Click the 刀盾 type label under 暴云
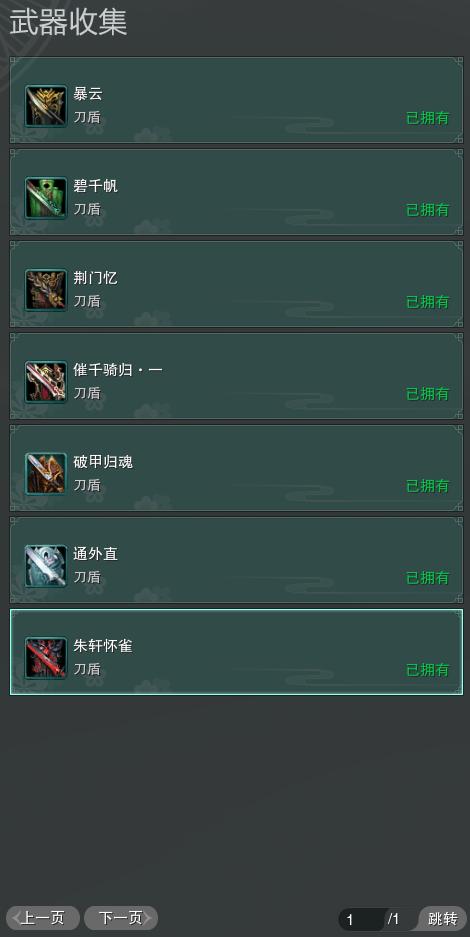The width and height of the screenshot is (470, 937). [x=87, y=117]
